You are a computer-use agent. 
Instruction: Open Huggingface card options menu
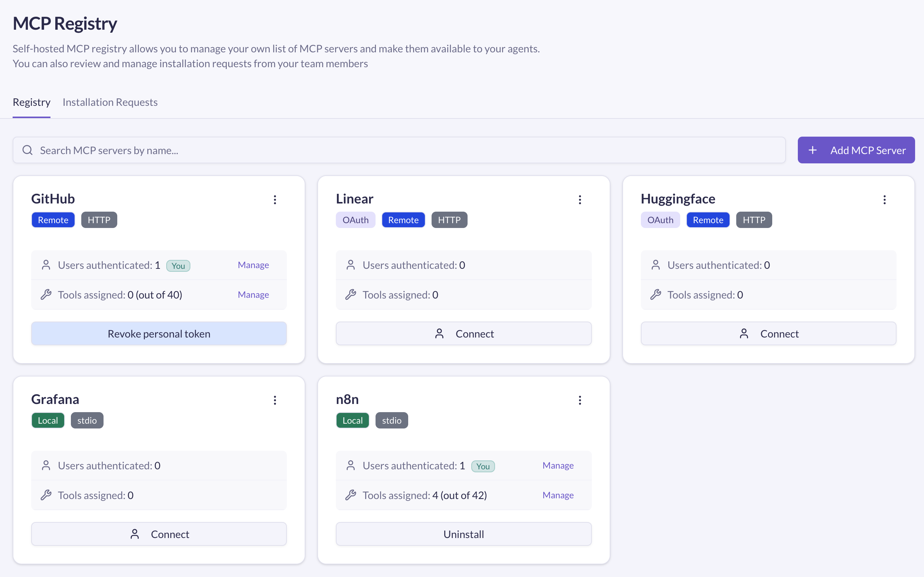pos(884,200)
